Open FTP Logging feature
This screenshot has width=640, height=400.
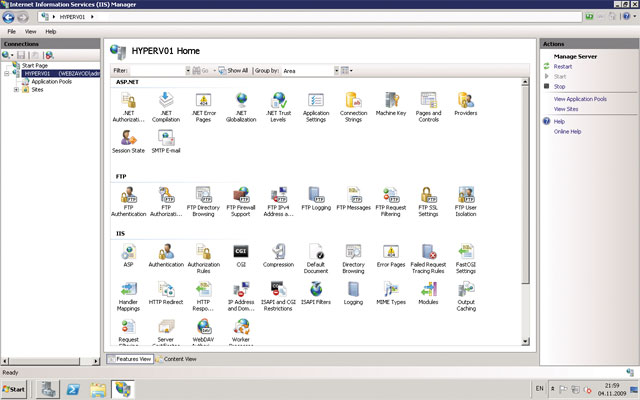316,198
